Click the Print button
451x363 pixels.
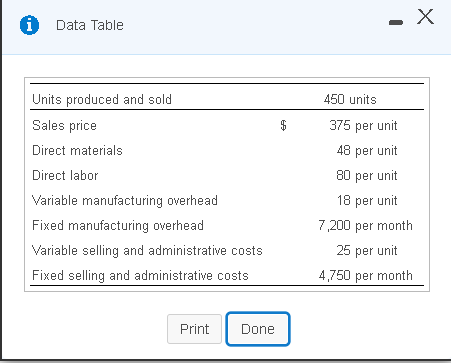[194, 329]
